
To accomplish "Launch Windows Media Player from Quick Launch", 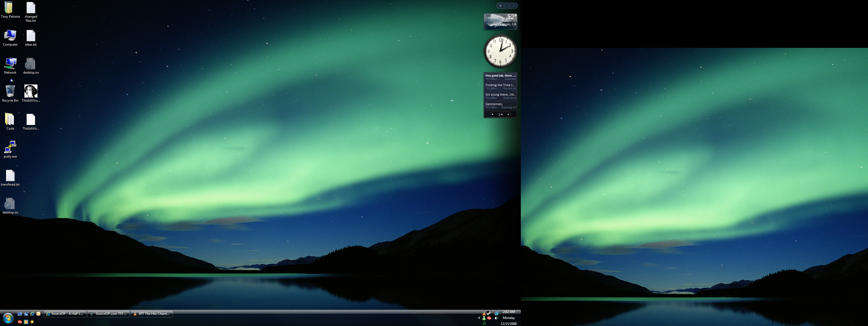I will [x=26, y=322].
